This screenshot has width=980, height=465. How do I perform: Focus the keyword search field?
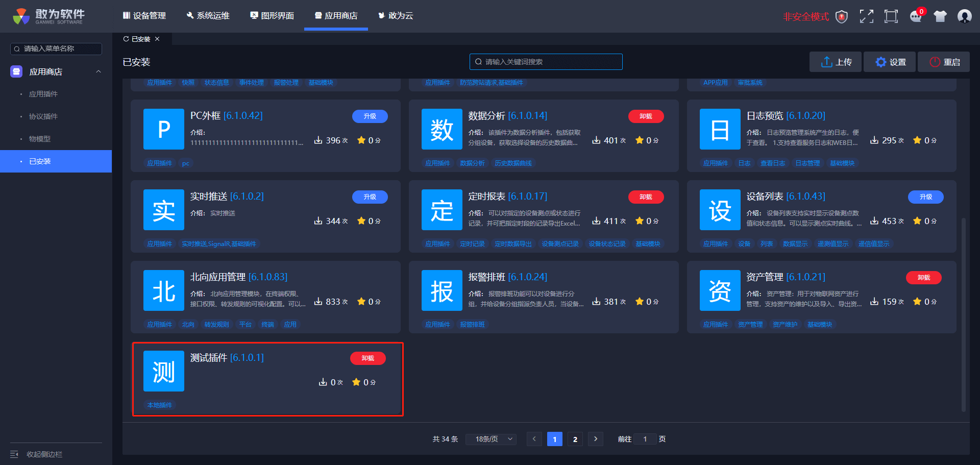[x=546, y=62]
